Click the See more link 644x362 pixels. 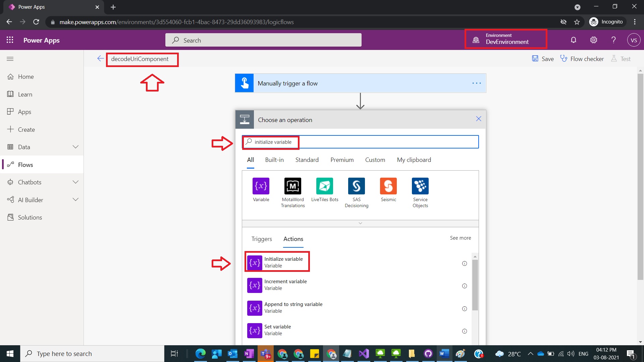[460, 238]
